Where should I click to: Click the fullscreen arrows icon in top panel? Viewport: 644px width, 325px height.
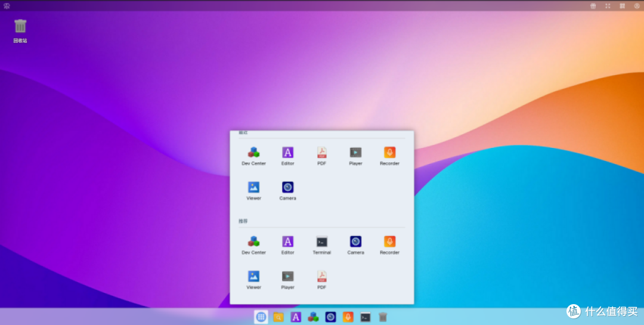coord(608,6)
